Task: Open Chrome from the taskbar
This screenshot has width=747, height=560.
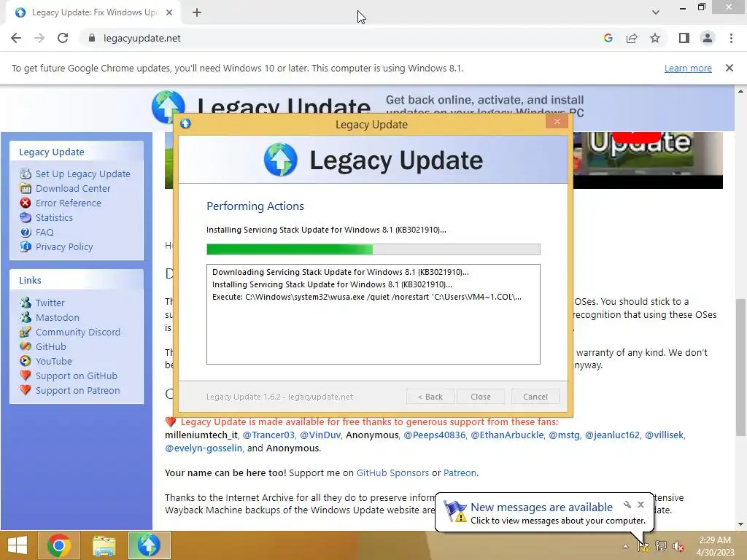Action: (x=59, y=545)
